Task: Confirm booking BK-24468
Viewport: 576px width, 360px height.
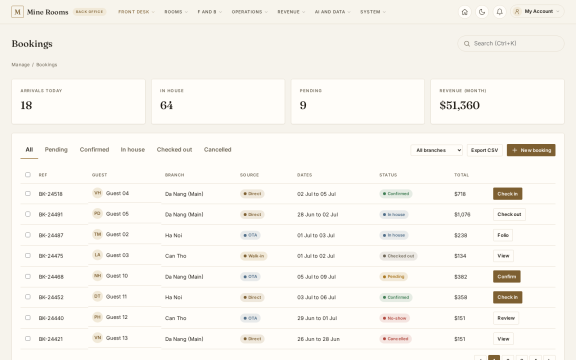Action: point(507,277)
